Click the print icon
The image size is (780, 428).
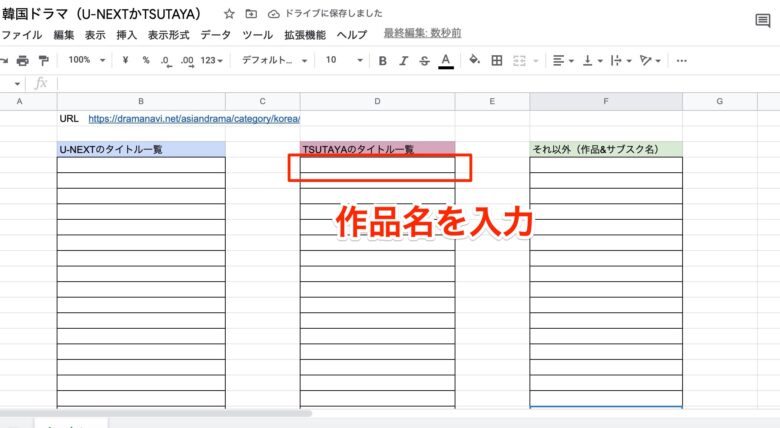pos(23,61)
